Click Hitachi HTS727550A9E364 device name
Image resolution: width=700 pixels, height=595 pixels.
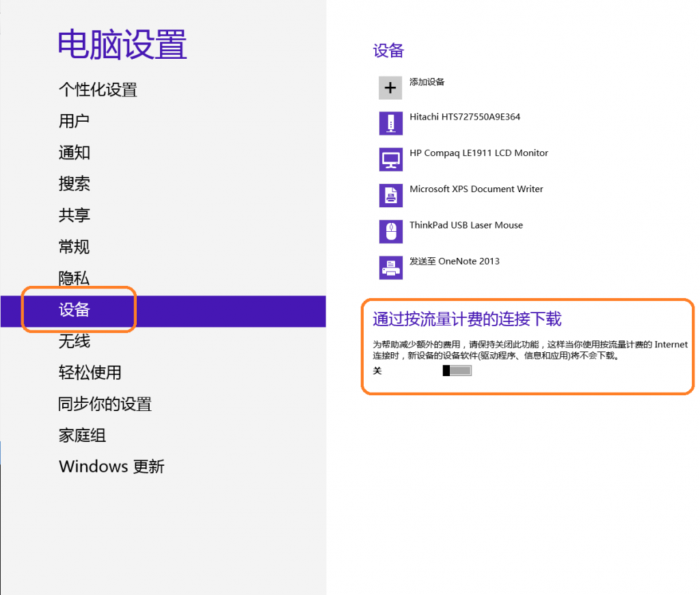point(465,116)
